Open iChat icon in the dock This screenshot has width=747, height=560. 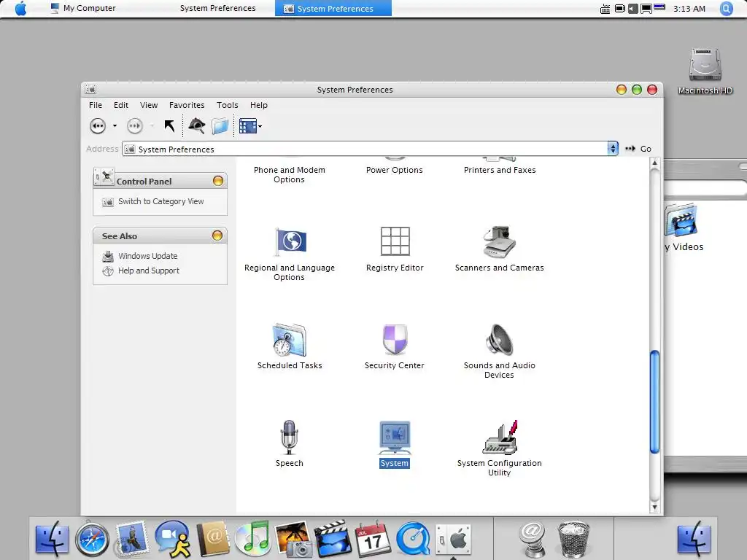172,539
